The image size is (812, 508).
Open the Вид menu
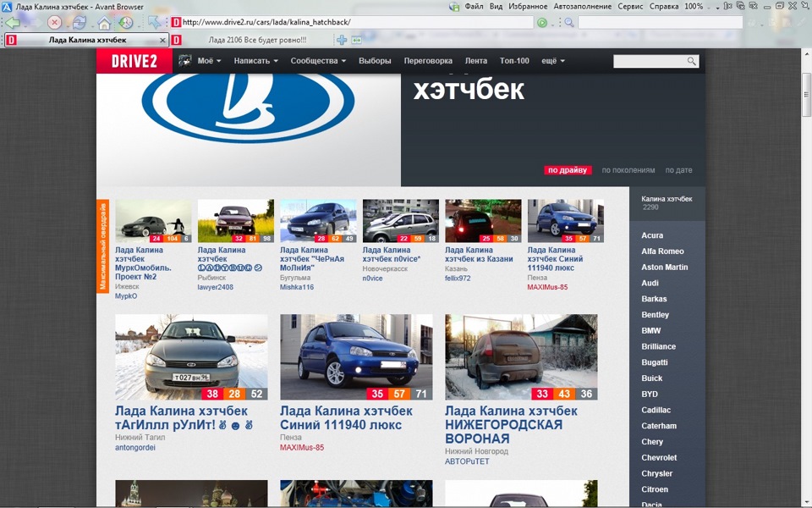point(497,6)
